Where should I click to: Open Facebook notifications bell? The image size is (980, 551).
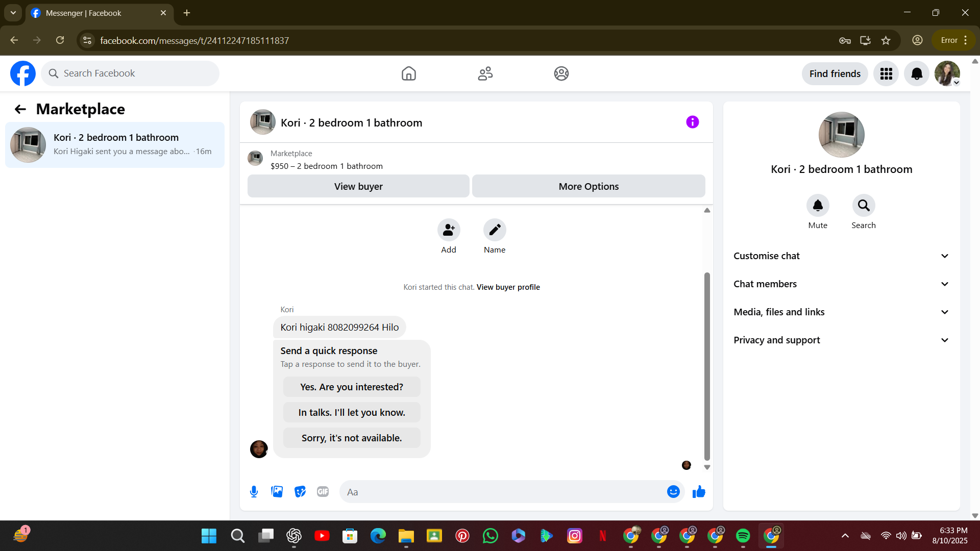(x=917, y=74)
